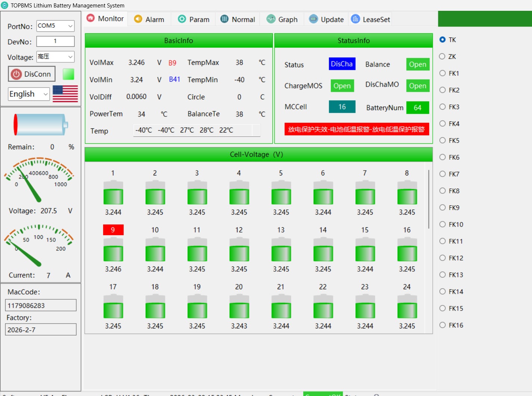
Task: Open the Graph tab
Action: tap(282, 19)
